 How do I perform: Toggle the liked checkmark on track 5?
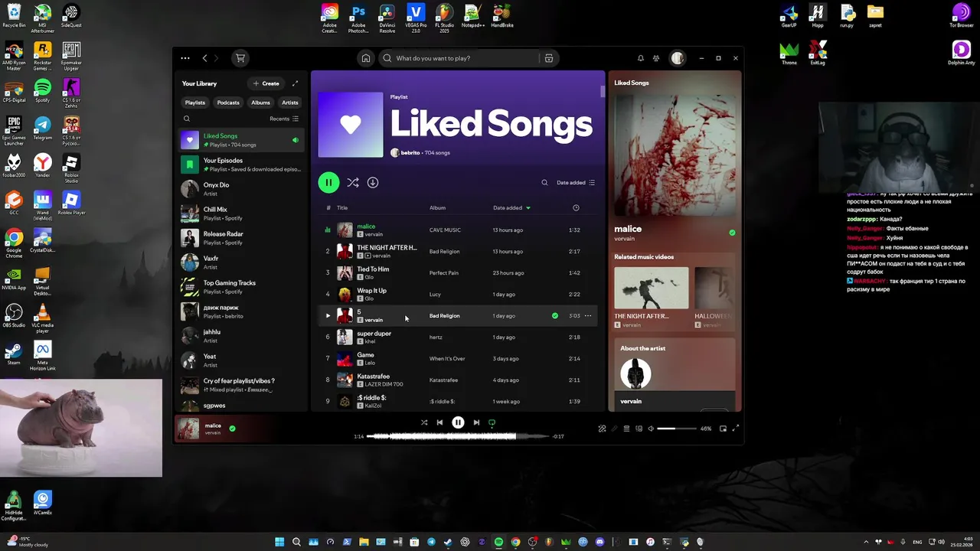pyautogui.click(x=555, y=315)
